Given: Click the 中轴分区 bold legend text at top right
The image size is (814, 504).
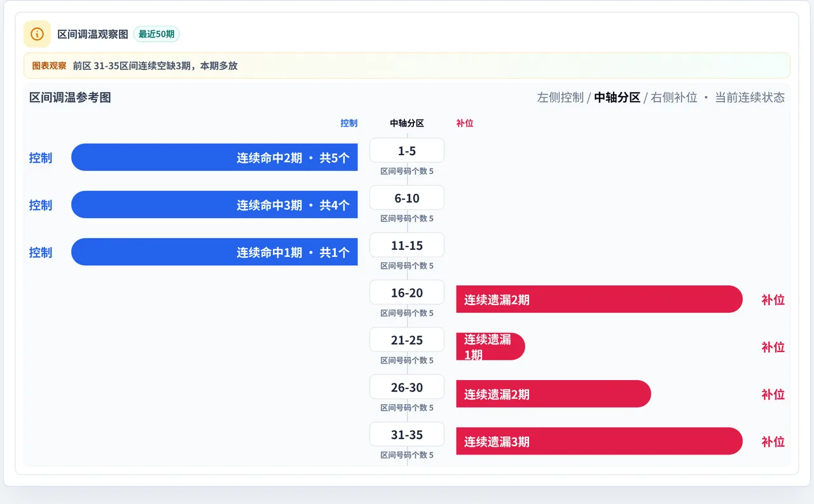Looking at the screenshot, I should [617, 97].
